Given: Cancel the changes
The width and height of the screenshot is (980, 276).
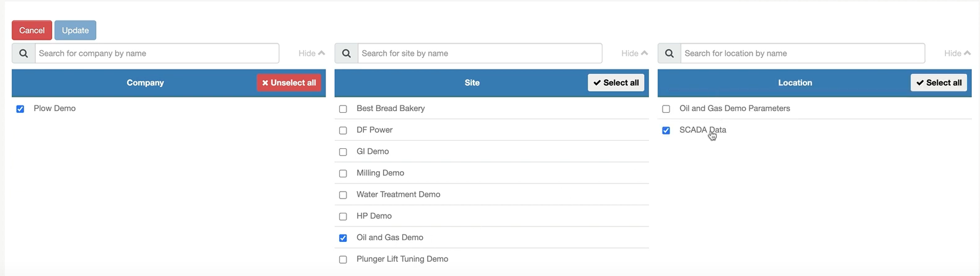Looking at the screenshot, I should [32, 30].
